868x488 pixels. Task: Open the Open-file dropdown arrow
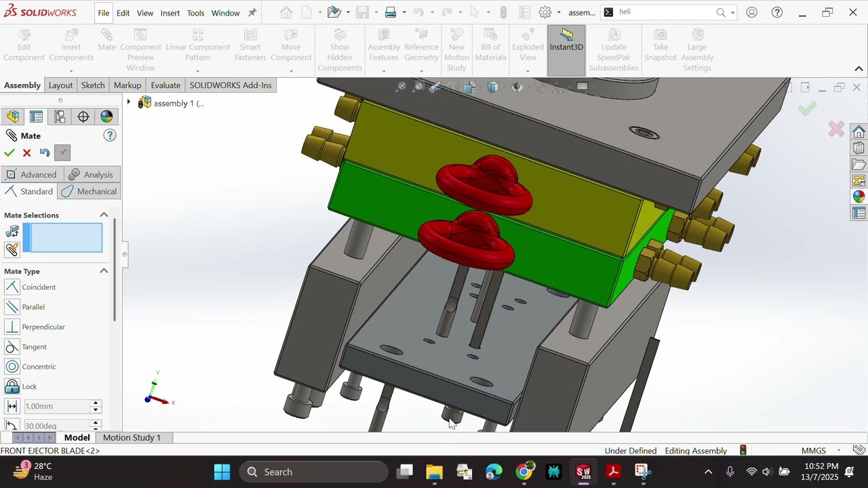coord(348,13)
